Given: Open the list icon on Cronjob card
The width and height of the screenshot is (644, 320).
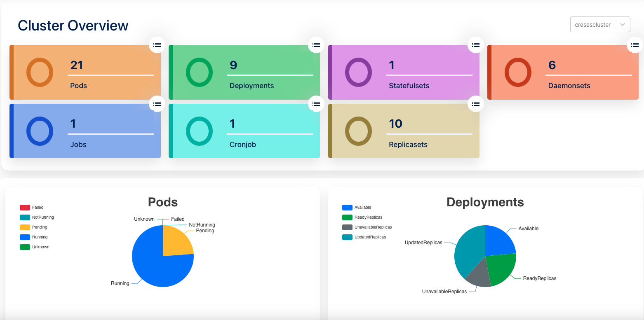Looking at the screenshot, I should (316, 104).
